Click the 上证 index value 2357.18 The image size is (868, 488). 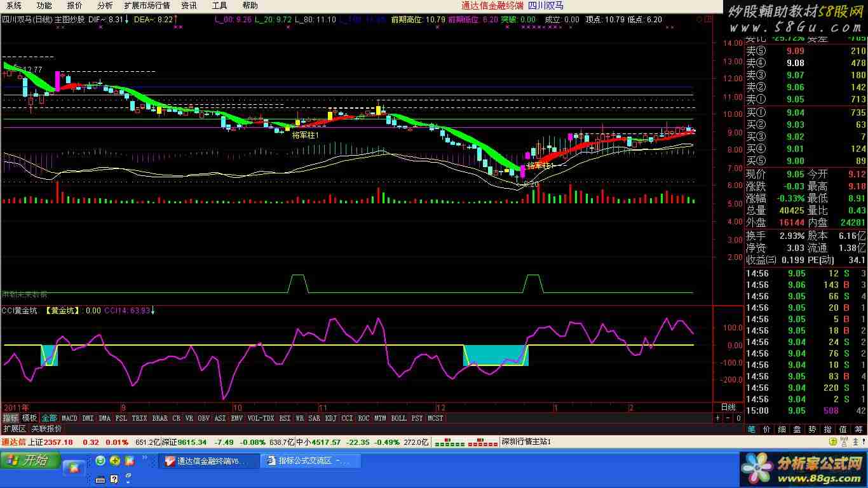click(x=59, y=442)
